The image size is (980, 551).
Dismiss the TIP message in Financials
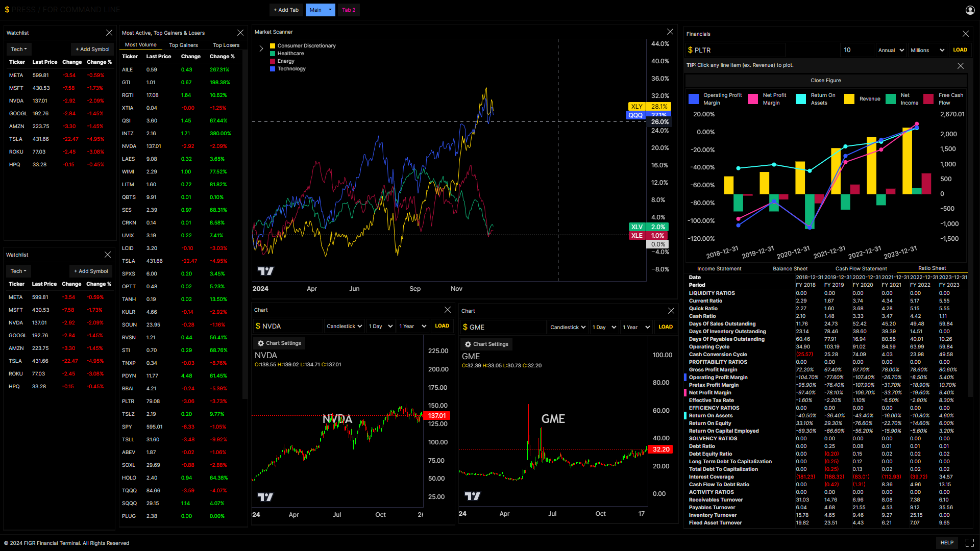(x=961, y=65)
